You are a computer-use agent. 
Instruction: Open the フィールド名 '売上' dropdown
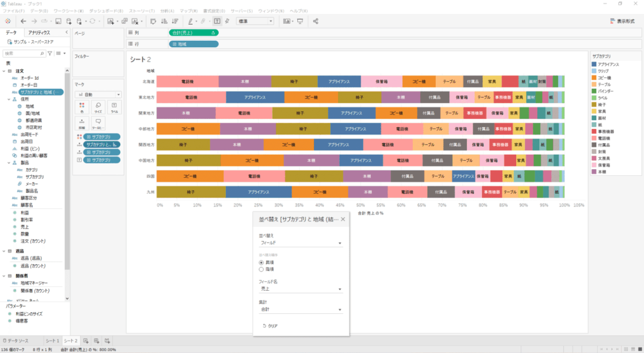301,290
